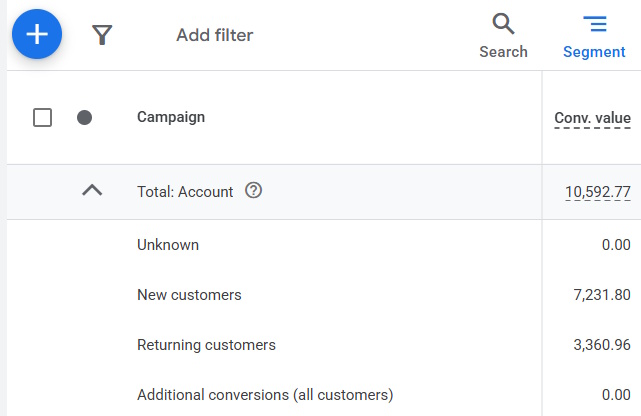641x416 pixels.
Task: Sort by the Conv. value column header
Action: (592, 119)
